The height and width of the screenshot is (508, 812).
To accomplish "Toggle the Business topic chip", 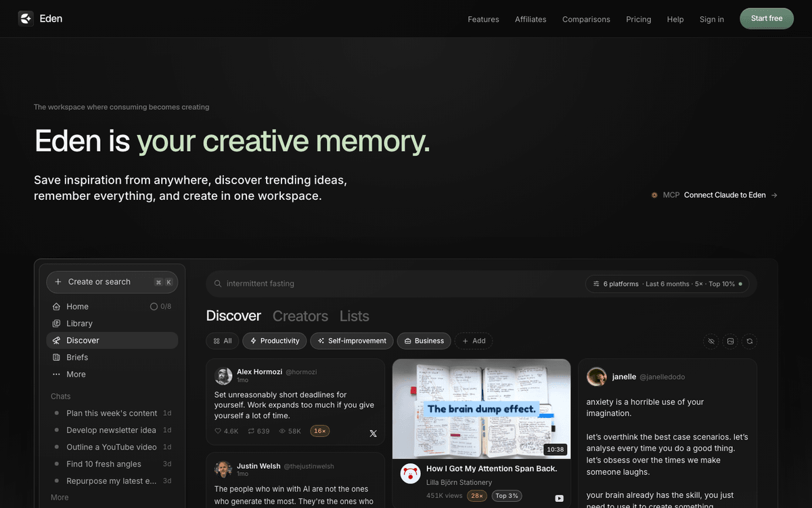I will [424, 341].
